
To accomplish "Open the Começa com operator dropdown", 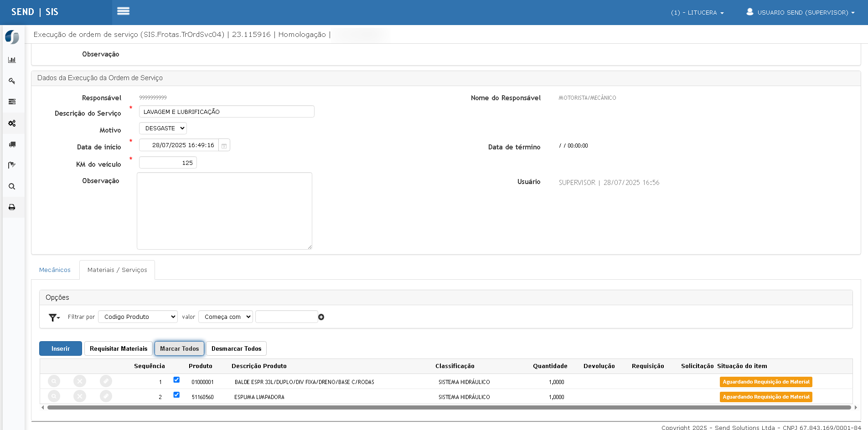I will point(226,317).
